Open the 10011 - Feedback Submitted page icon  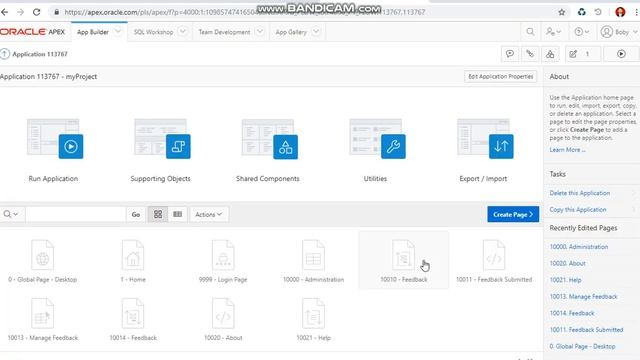pos(493,255)
